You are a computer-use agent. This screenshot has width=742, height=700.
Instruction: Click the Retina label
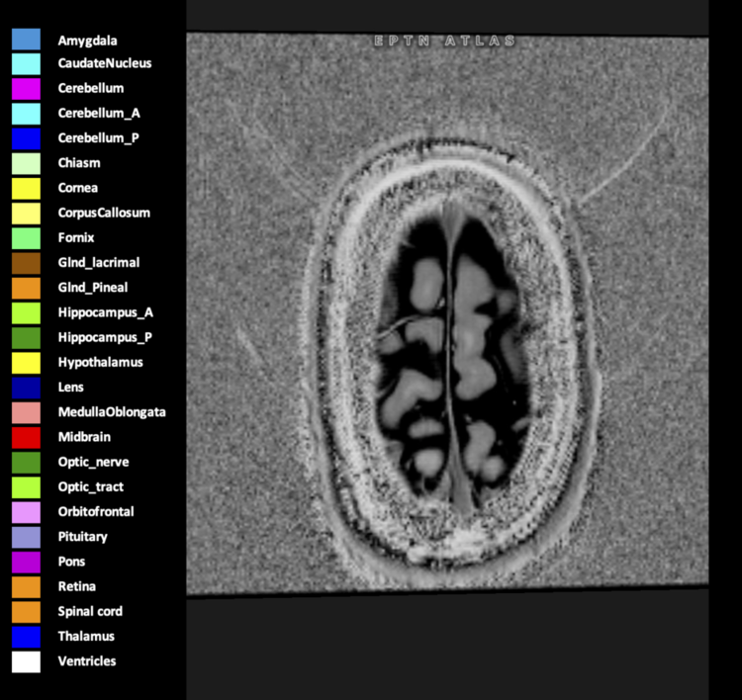(76, 586)
